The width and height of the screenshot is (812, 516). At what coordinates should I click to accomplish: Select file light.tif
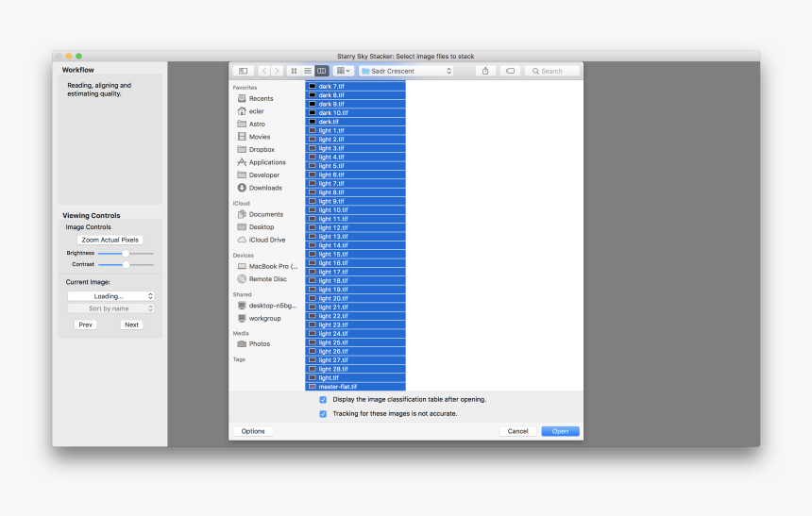[355, 378]
